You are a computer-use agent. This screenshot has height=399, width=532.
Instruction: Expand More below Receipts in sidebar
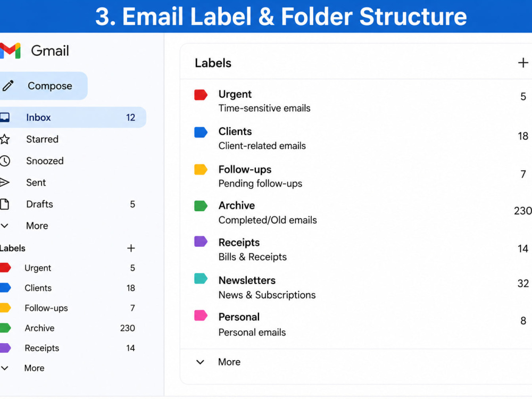(22, 368)
